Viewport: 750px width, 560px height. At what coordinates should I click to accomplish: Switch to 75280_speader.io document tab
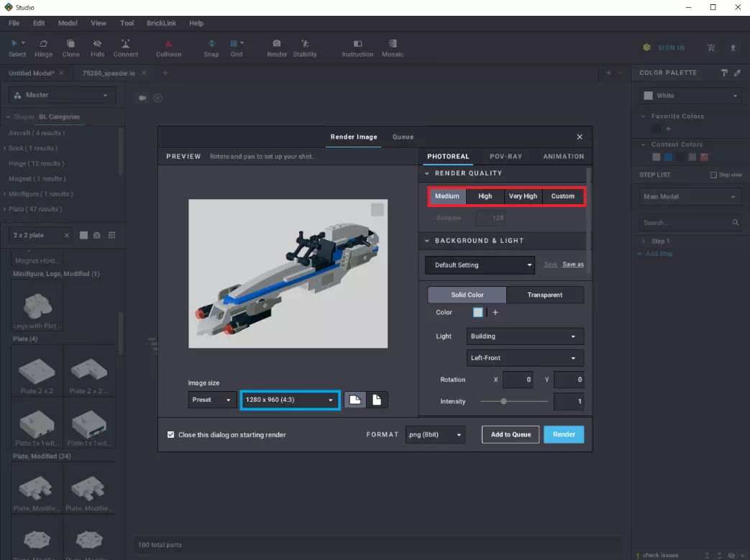(109, 73)
